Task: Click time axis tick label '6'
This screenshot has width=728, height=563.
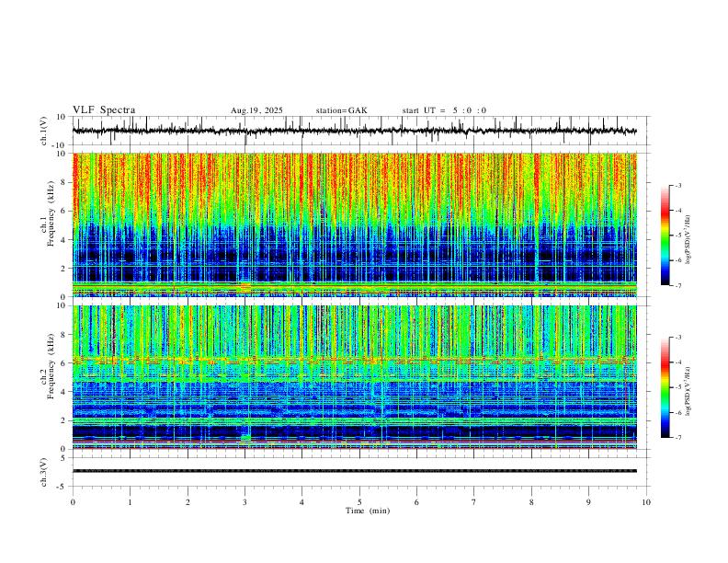Action: [x=416, y=502]
